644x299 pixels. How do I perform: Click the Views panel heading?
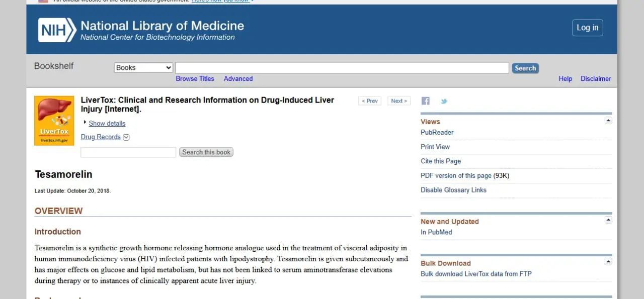pos(430,122)
